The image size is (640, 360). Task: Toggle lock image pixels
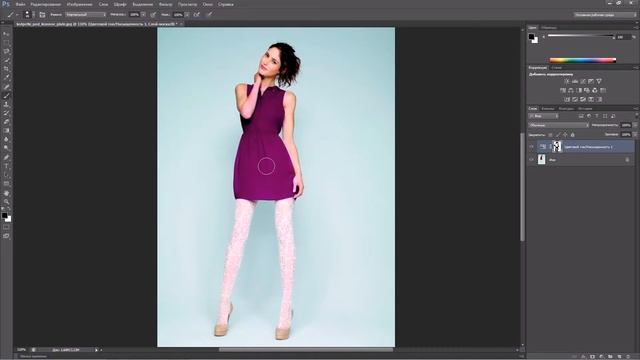pyautogui.click(x=558, y=135)
